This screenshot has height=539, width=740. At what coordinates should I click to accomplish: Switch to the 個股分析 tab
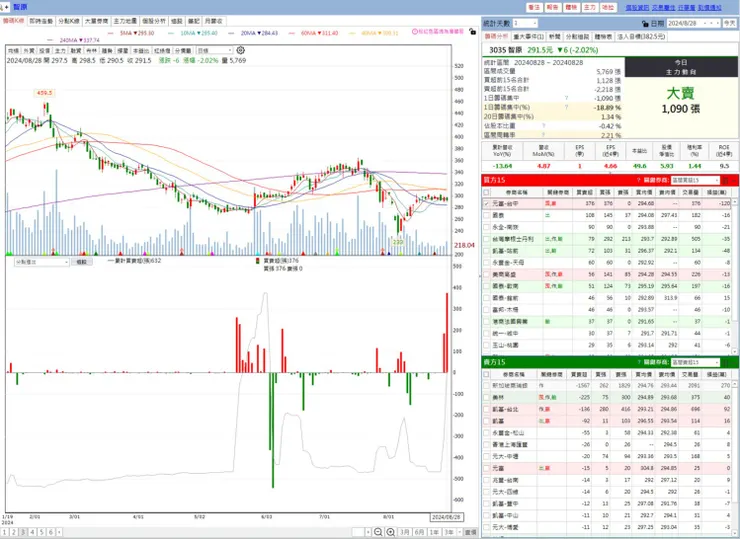(x=154, y=21)
